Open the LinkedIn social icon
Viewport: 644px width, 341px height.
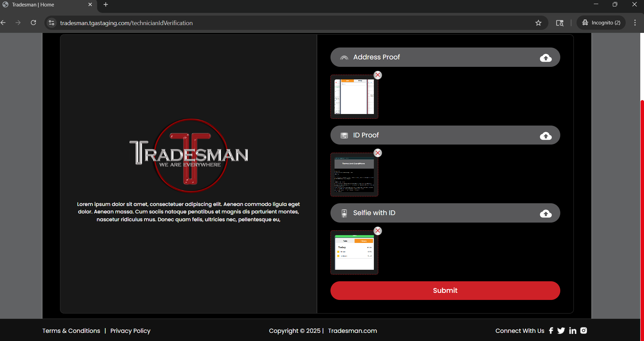572,330
